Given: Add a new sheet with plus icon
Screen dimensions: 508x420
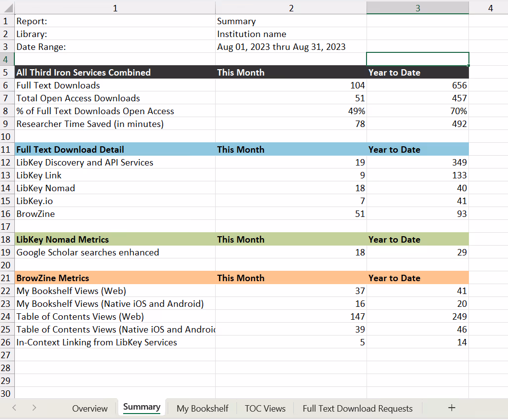Looking at the screenshot, I should point(452,408).
